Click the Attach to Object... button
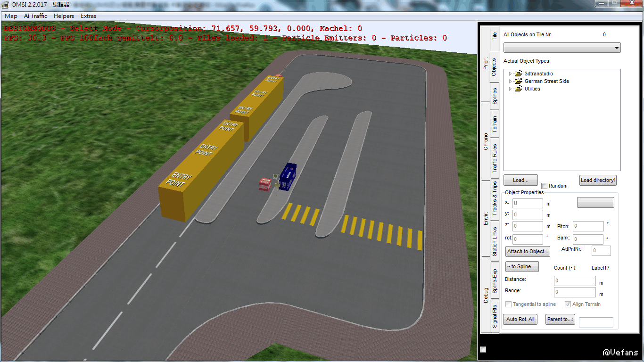 (528, 251)
